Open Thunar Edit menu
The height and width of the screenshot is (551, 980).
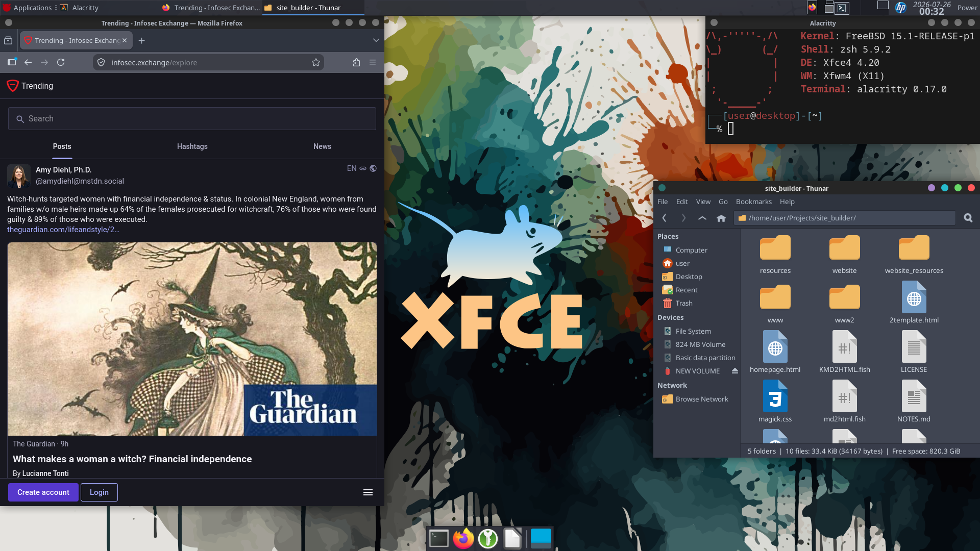point(682,202)
